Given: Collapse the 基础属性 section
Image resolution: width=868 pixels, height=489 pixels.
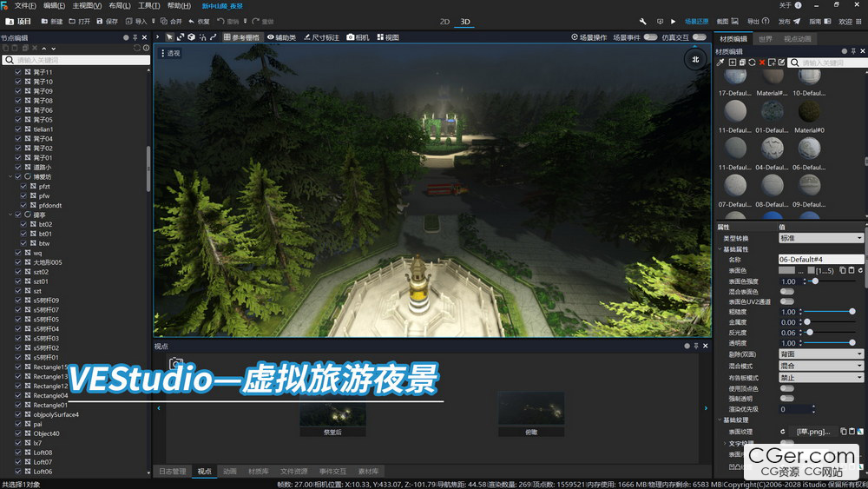Looking at the screenshot, I should [x=720, y=249].
